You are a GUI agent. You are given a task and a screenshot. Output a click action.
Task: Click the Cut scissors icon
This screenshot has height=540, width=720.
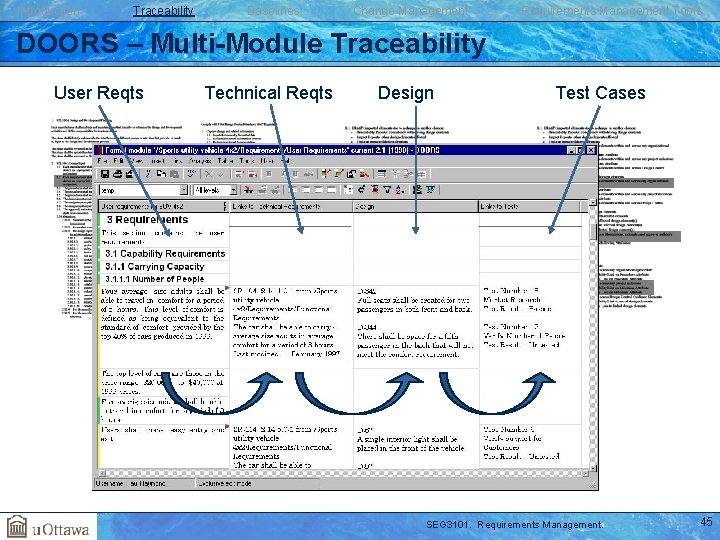147,174
